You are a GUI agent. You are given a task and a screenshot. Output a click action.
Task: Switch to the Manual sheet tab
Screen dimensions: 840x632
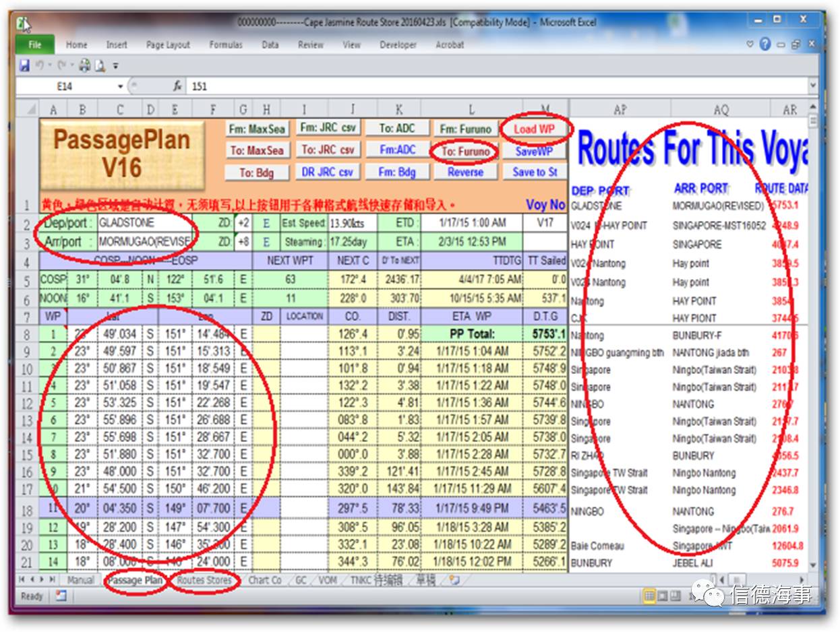coord(80,580)
